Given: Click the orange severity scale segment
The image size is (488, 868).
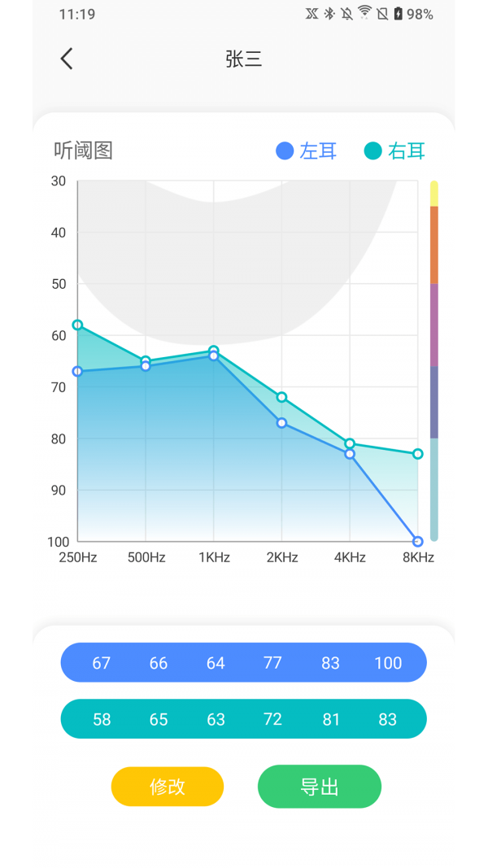Looking at the screenshot, I should click(x=434, y=244).
